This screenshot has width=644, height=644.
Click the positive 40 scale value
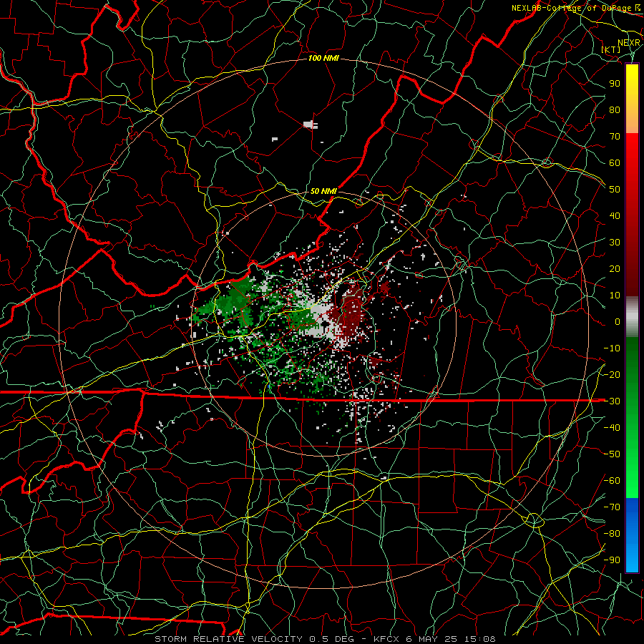pyautogui.click(x=615, y=215)
